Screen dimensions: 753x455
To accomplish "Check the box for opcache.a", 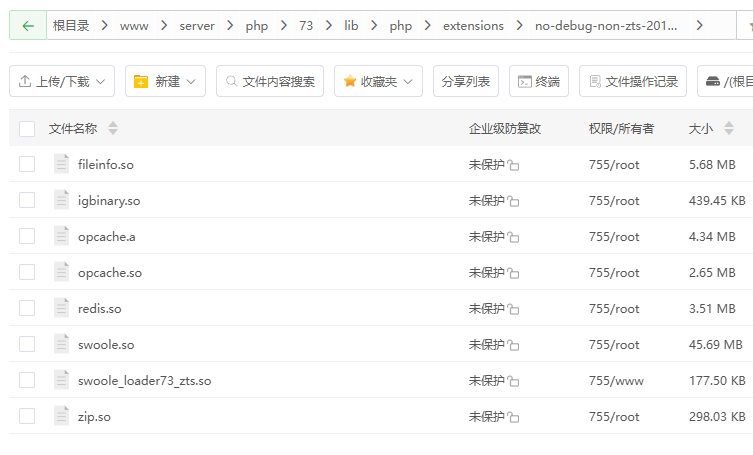I will pyautogui.click(x=27, y=236).
